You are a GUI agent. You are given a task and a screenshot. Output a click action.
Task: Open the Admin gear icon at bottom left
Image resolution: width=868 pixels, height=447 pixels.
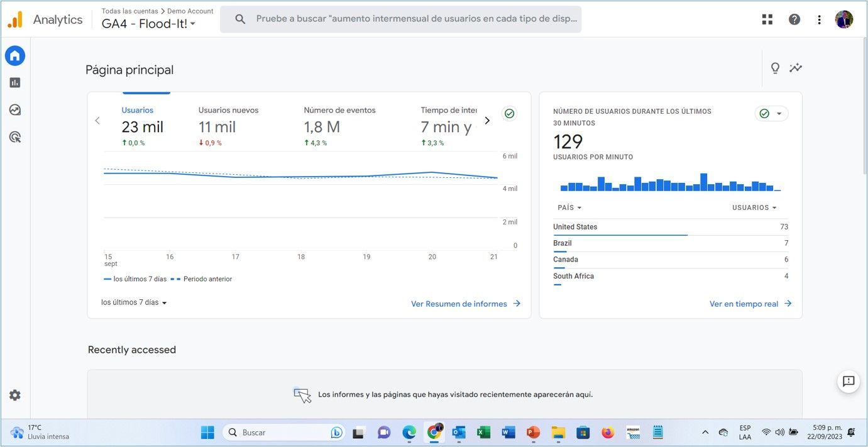[x=15, y=395]
